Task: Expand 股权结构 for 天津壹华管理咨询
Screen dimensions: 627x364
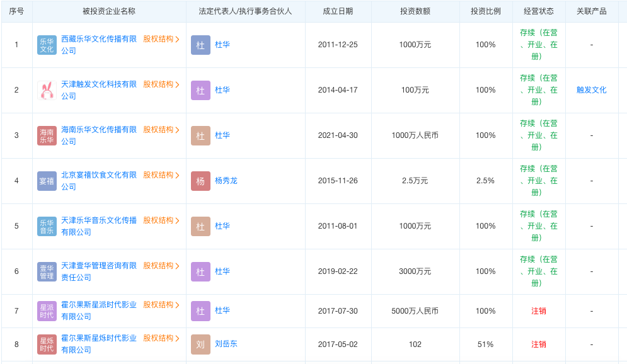Action: [161, 266]
